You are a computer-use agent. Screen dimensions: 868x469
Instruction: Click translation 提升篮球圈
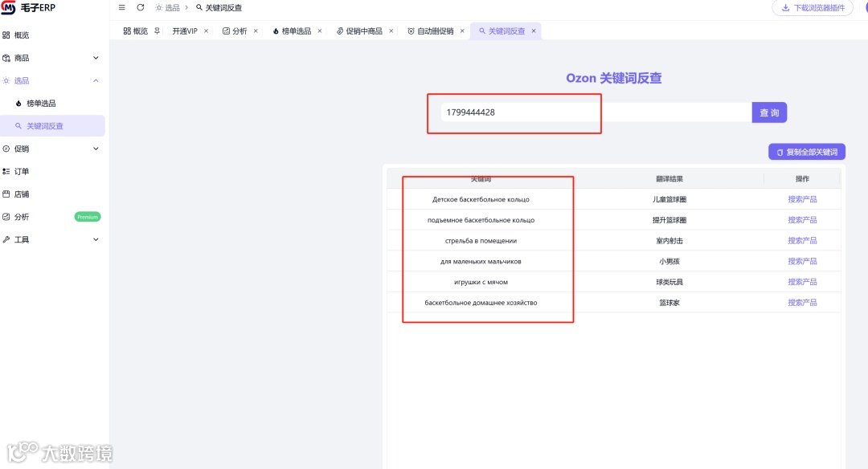pos(669,219)
